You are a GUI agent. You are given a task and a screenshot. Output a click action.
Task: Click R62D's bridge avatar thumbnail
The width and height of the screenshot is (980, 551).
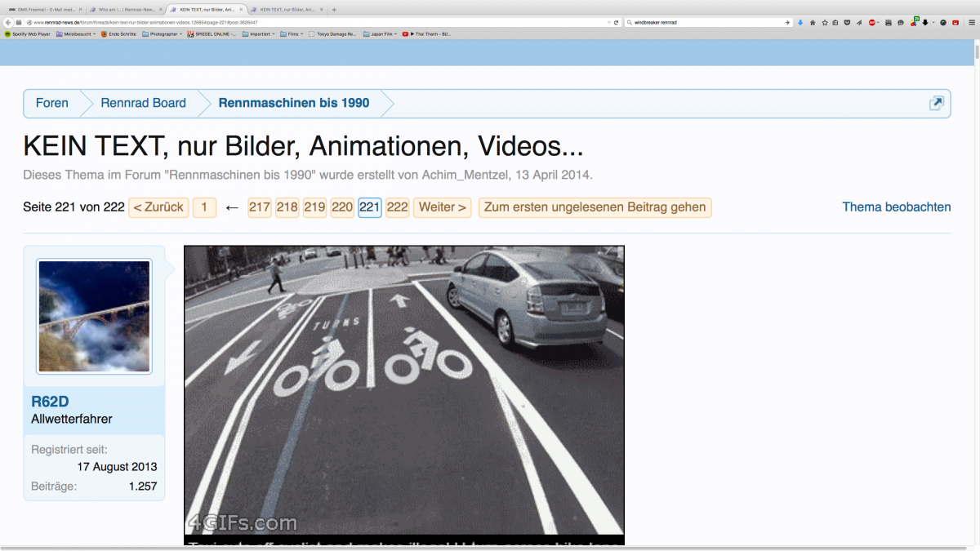(94, 317)
